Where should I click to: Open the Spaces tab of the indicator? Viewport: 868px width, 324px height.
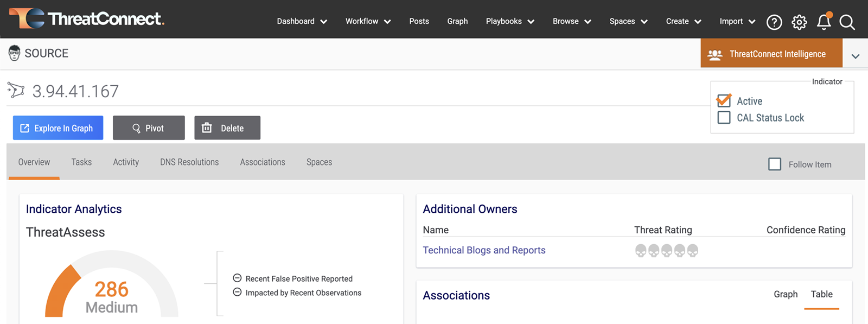[x=319, y=162]
